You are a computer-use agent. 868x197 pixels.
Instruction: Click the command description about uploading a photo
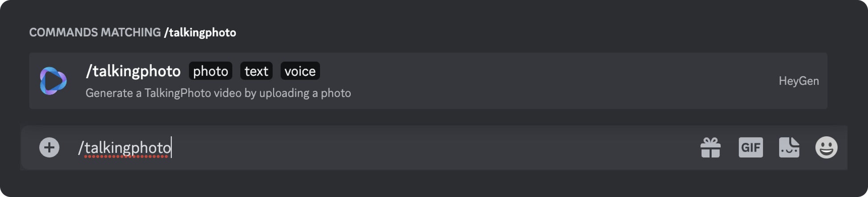coord(218,93)
